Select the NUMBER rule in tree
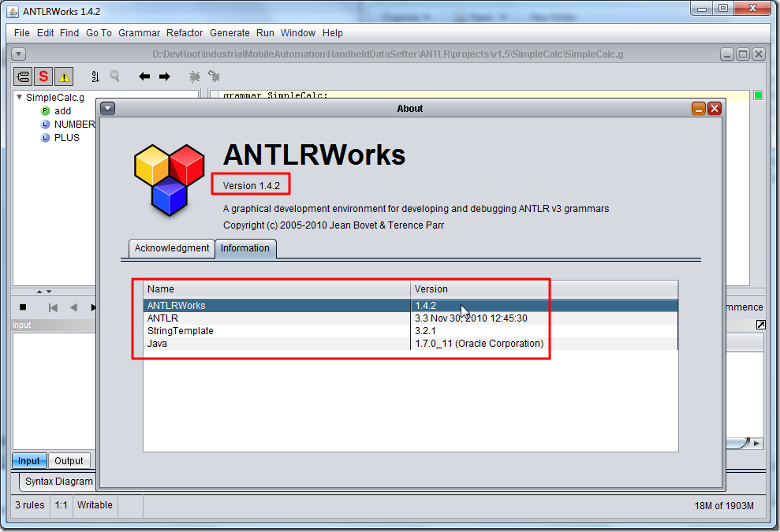 (74, 125)
